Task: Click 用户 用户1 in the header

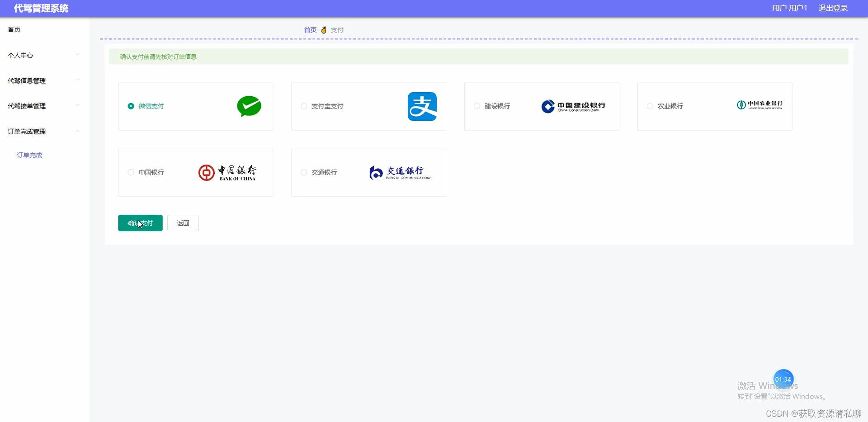Action: point(789,8)
